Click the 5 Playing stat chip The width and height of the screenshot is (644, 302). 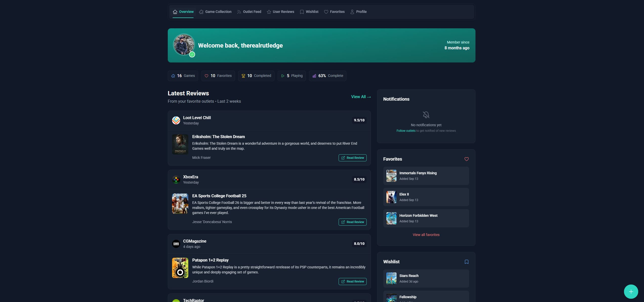click(x=292, y=76)
